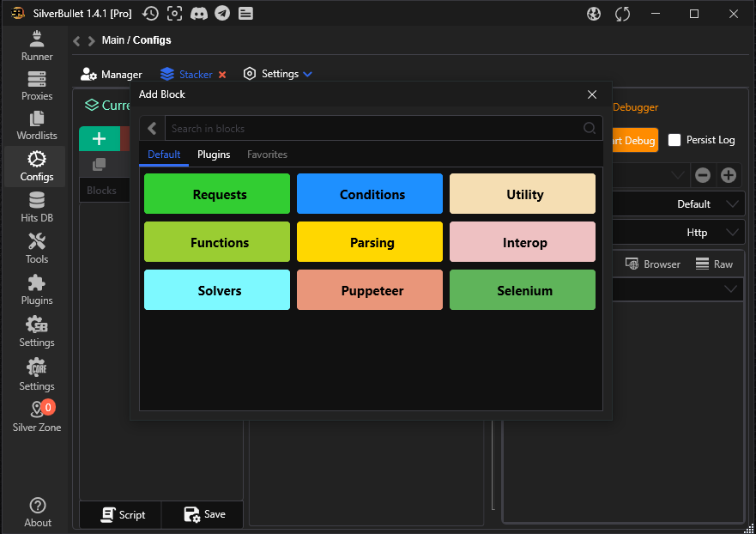Click the search magnifier icon in Add Block
This screenshot has width=756, height=534.
[x=590, y=128]
